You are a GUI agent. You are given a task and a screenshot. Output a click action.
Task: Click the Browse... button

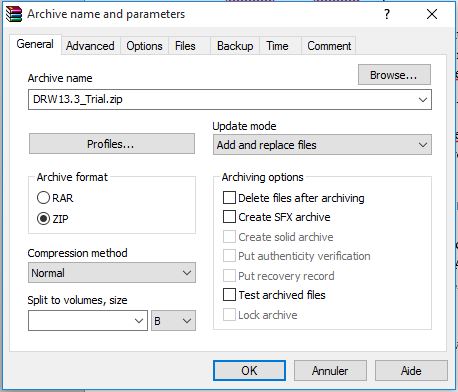(x=394, y=75)
